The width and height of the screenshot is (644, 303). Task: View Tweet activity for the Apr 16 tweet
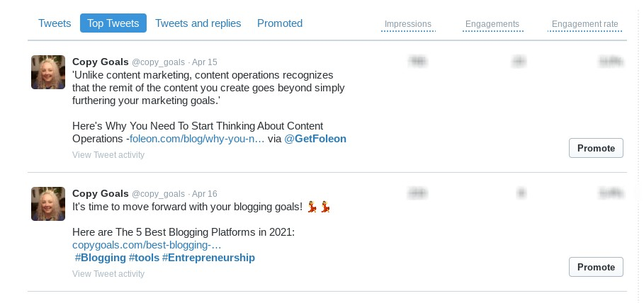pos(108,274)
